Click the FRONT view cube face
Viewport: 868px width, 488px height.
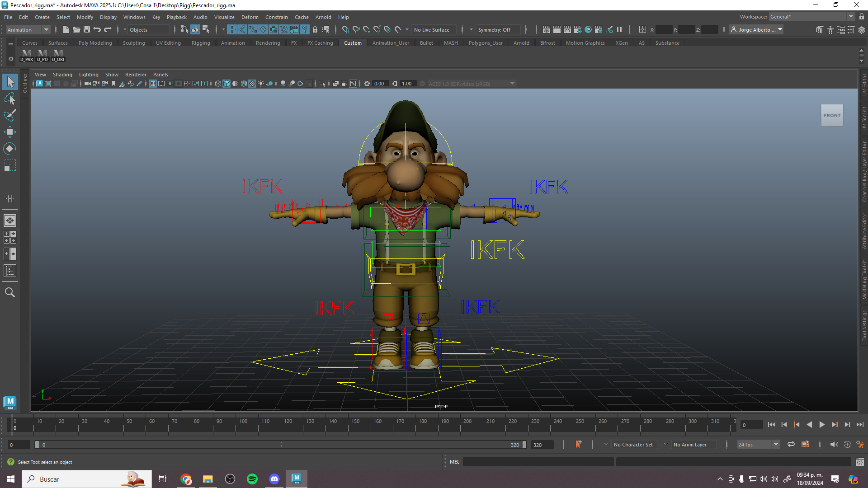(x=832, y=115)
